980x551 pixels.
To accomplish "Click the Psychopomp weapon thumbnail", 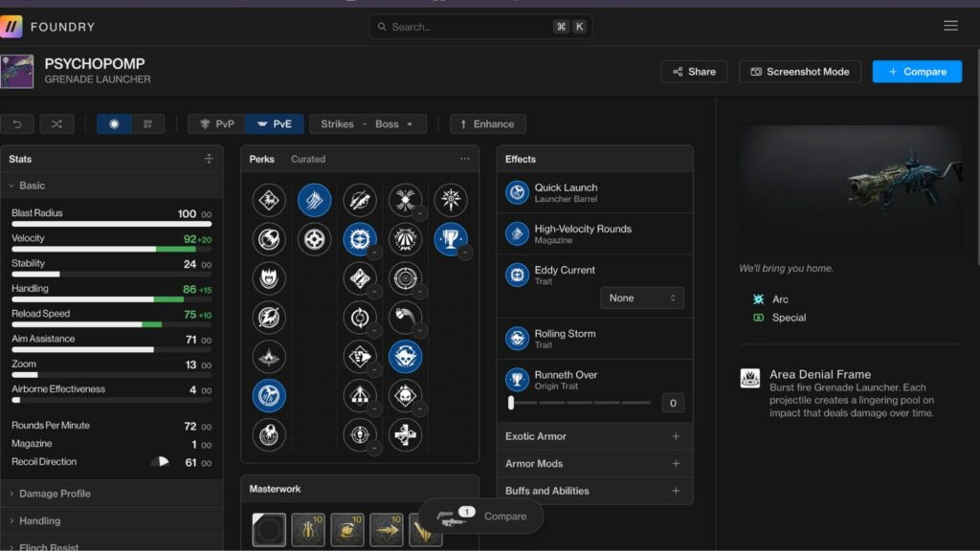I will point(17,71).
